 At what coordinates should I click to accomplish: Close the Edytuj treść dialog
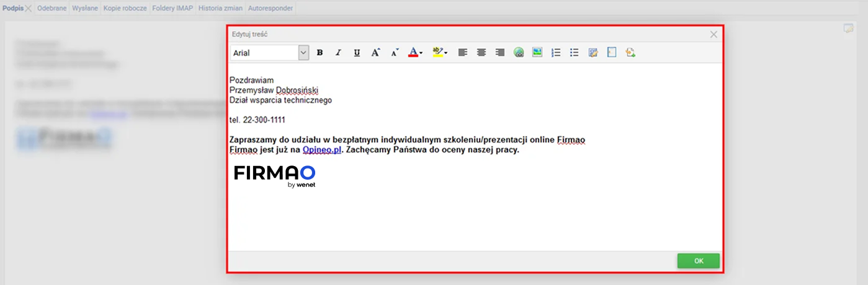point(714,35)
